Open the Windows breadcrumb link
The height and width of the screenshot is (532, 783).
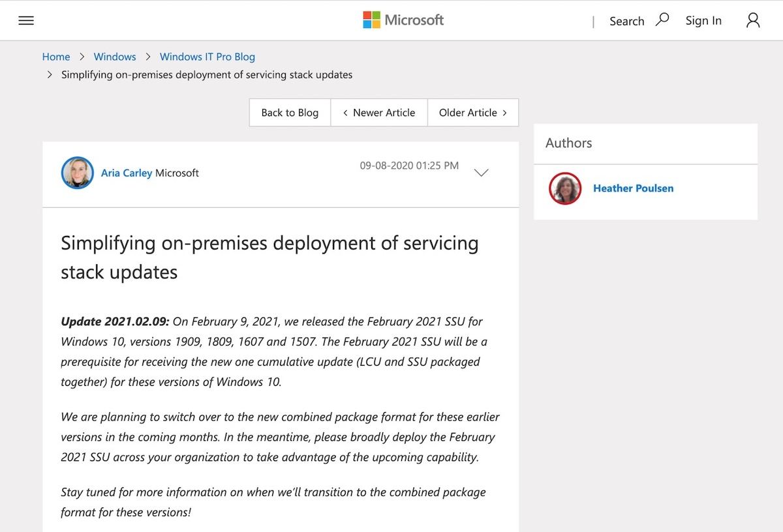click(x=115, y=57)
